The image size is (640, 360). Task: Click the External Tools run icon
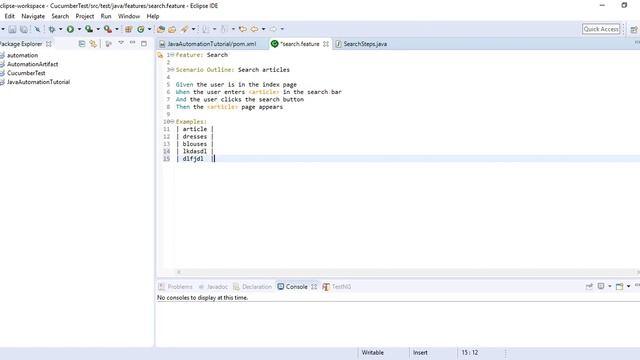pyautogui.click(x=107, y=29)
